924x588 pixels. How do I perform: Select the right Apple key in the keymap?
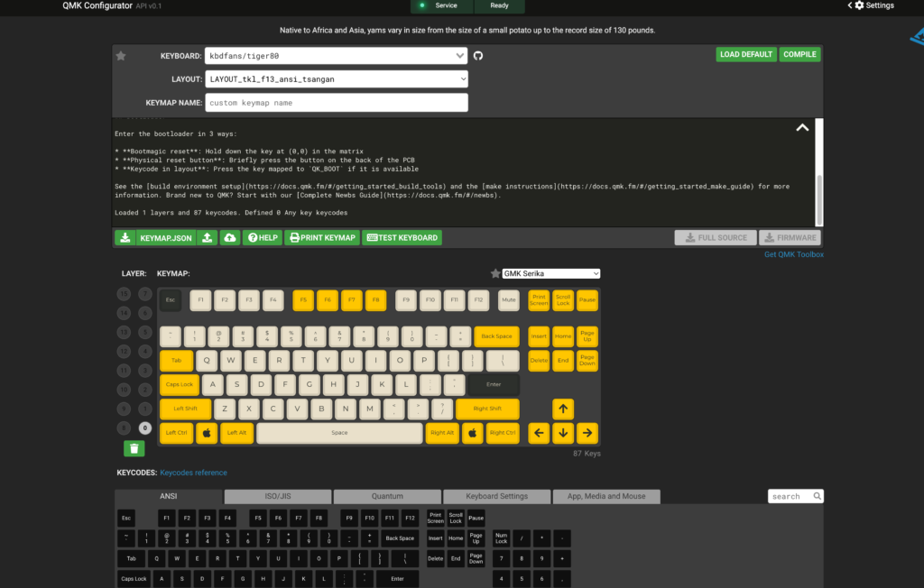[473, 433]
